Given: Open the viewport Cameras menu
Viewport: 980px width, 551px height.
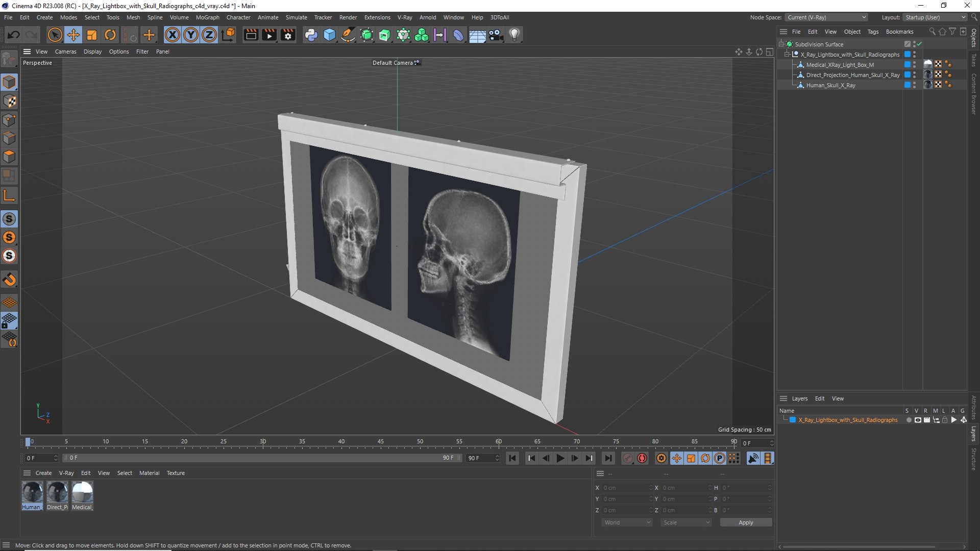Looking at the screenshot, I should [x=65, y=52].
